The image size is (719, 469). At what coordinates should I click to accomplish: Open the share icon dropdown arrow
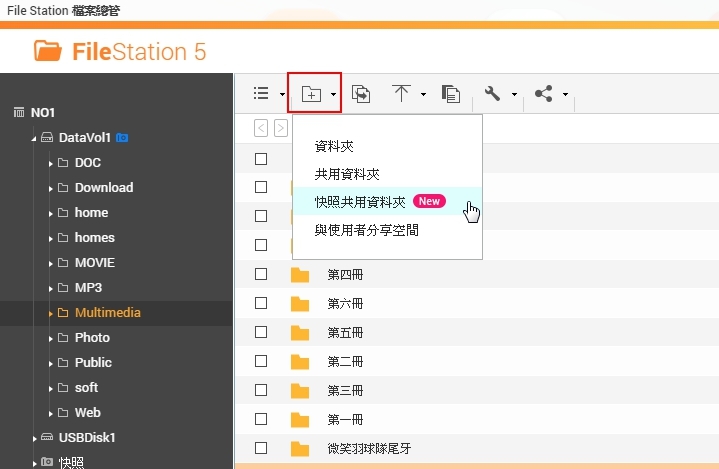tap(565, 94)
